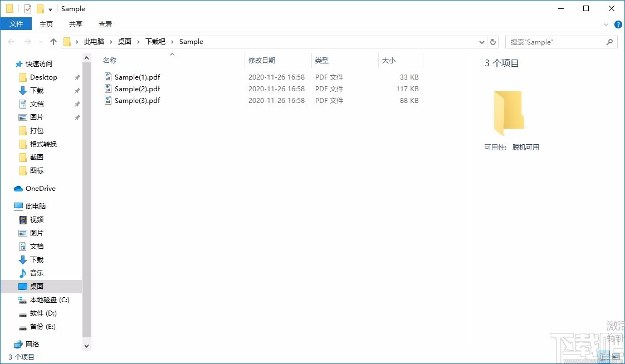Open the address bar history dropdown
Screen dimensions: 625x364
click(x=481, y=42)
